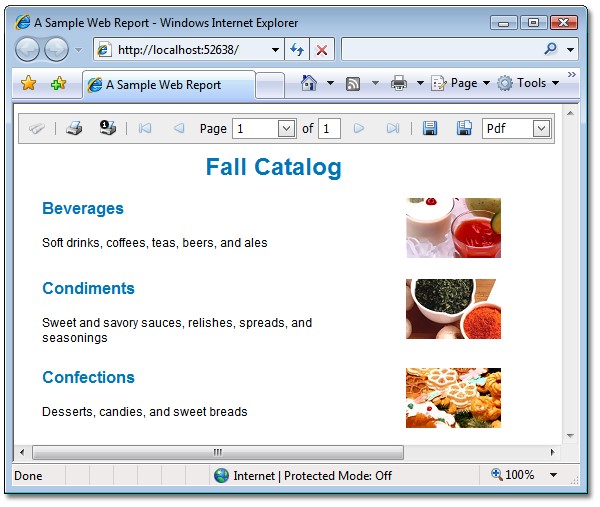Click the Add to Favorites icon
Image resolution: width=600 pixels, height=507 pixels.
(58, 84)
